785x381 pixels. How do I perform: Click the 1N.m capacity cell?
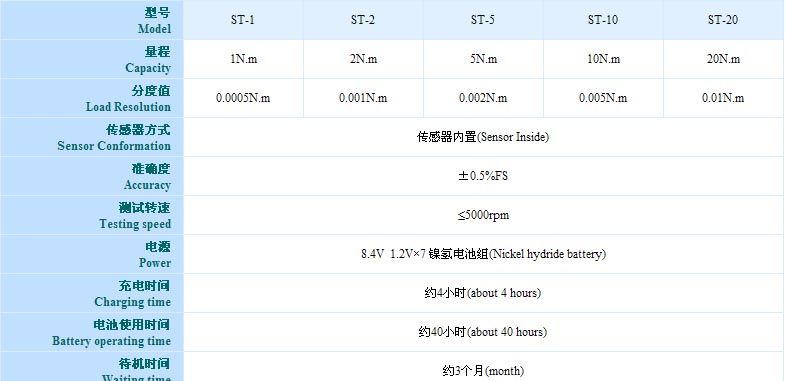tap(243, 59)
